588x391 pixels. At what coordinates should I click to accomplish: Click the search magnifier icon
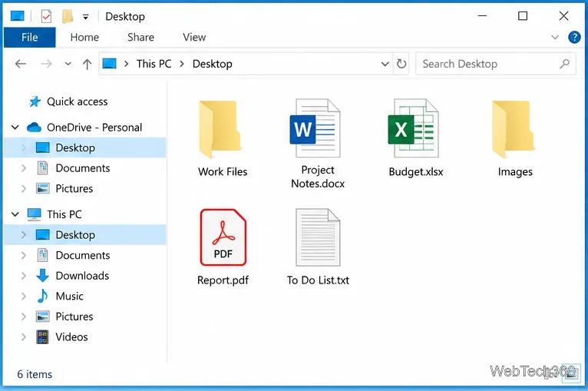click(564, 64)
